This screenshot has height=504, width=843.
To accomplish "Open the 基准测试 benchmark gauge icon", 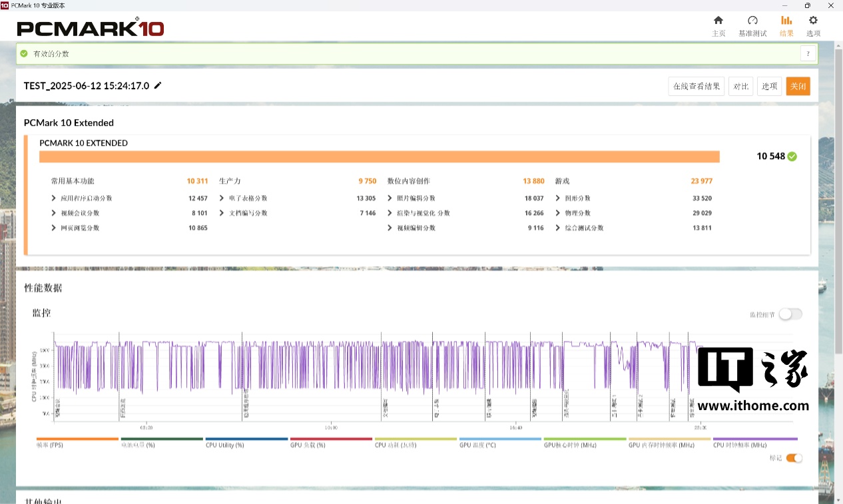I will pyautogui.click(x=752, y=21).
